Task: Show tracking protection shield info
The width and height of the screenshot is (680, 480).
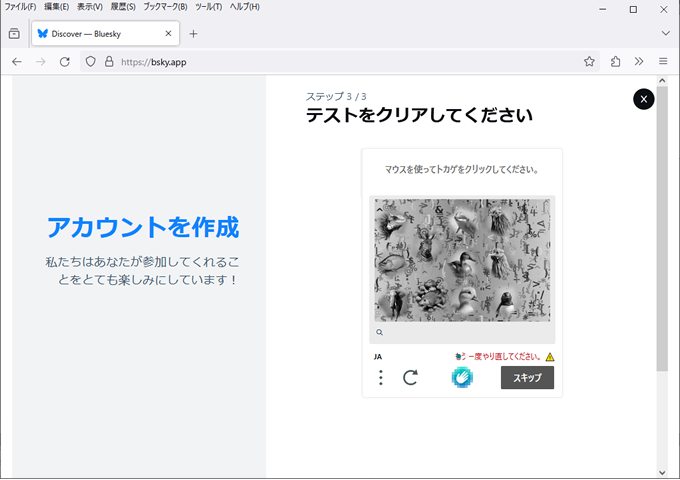Action: 90,62
